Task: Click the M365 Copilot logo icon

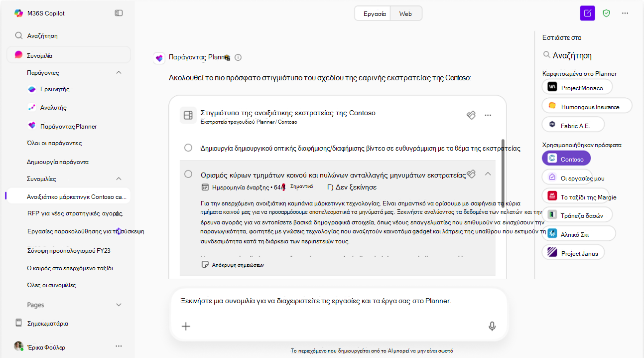Action: point(18,13)
